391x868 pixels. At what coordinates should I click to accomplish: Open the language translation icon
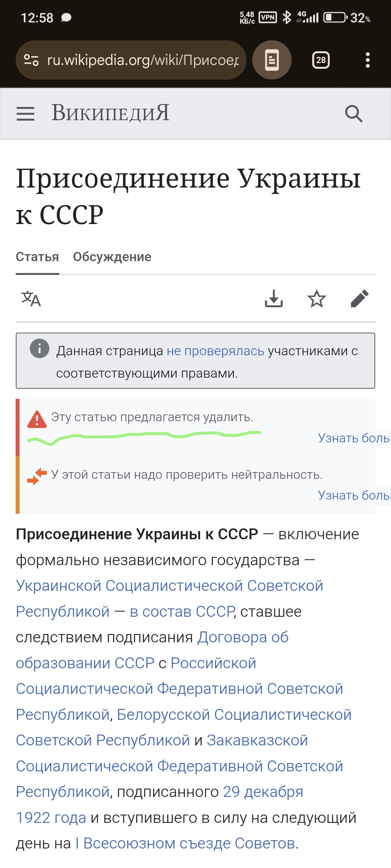point(31,299)
